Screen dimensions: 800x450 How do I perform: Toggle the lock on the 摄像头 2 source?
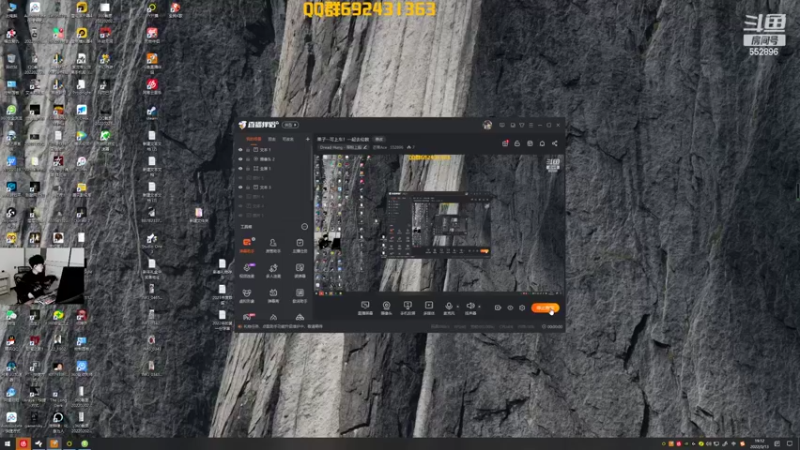coord(248,159)
